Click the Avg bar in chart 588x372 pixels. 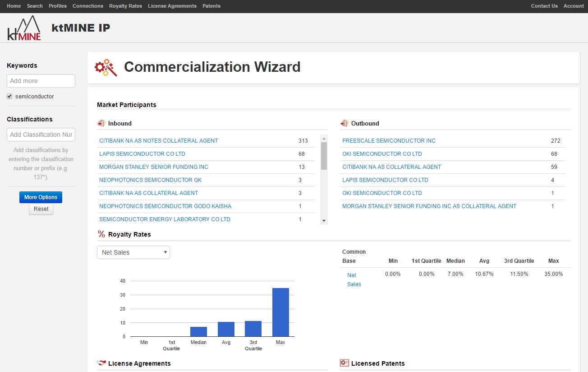[226, 329]
